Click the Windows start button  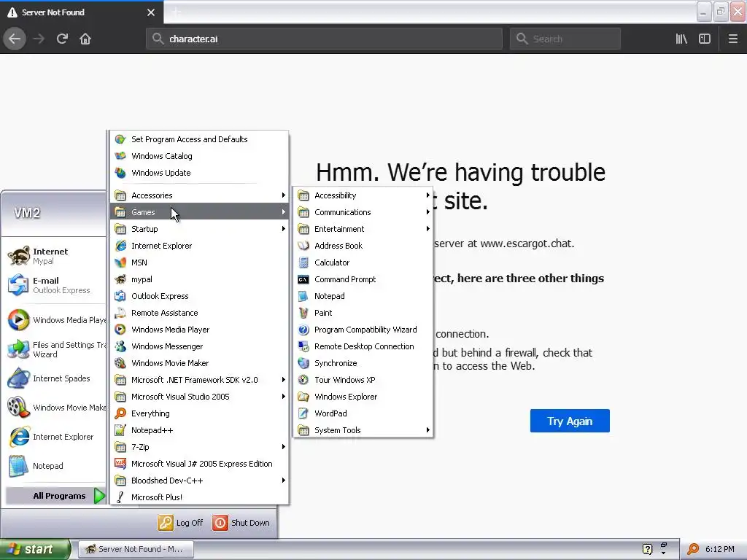(x=34, y=549)
